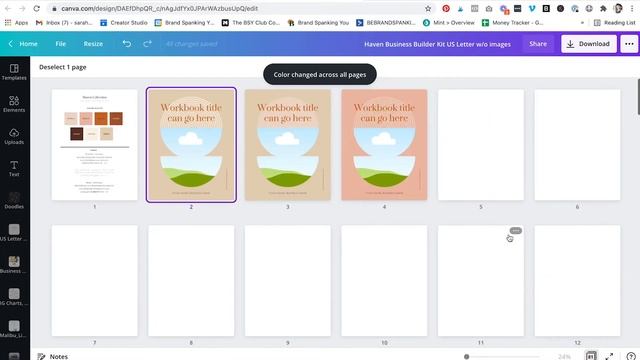Click the Download button
This screenshot has height=360, width=640.
point(589,44)
